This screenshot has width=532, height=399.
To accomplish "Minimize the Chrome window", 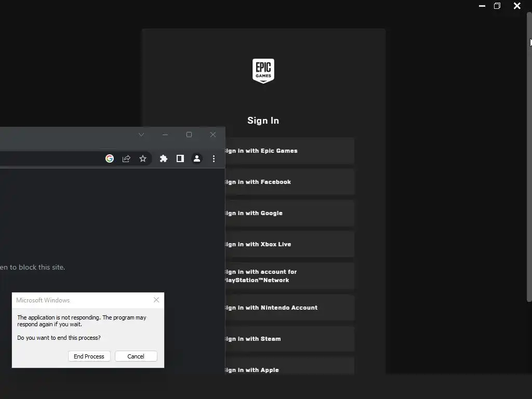I will pos(165,135).
